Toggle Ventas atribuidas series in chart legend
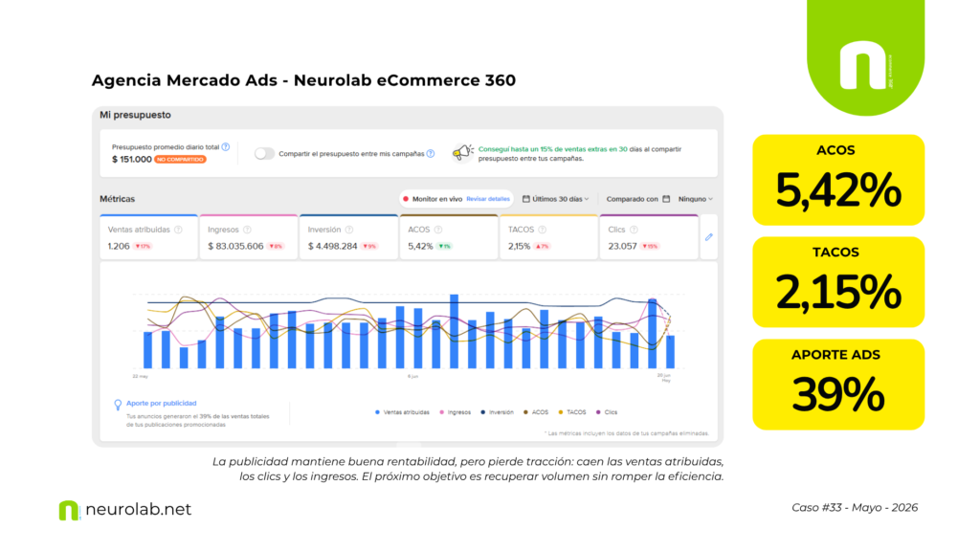Viewport: 980px width, 551px height. click(x=402, y=412)
